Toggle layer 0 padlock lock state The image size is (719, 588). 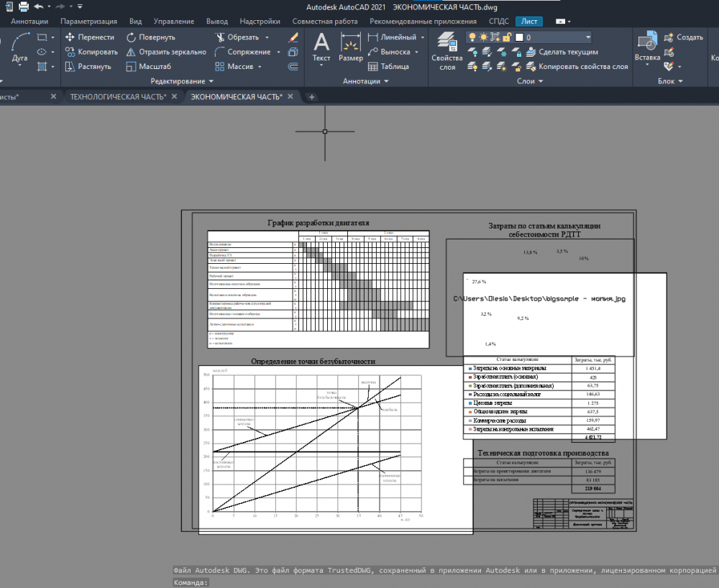click(x=507, y=37)
